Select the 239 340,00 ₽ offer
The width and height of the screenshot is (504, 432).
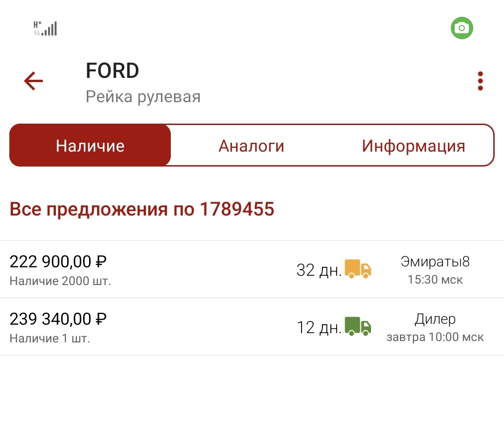coord(58,319)
